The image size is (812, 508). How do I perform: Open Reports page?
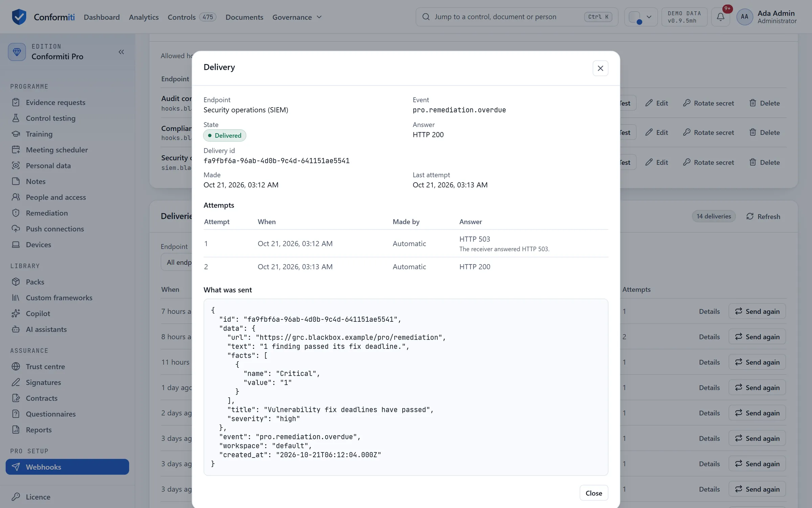click(x=67, y=430)
